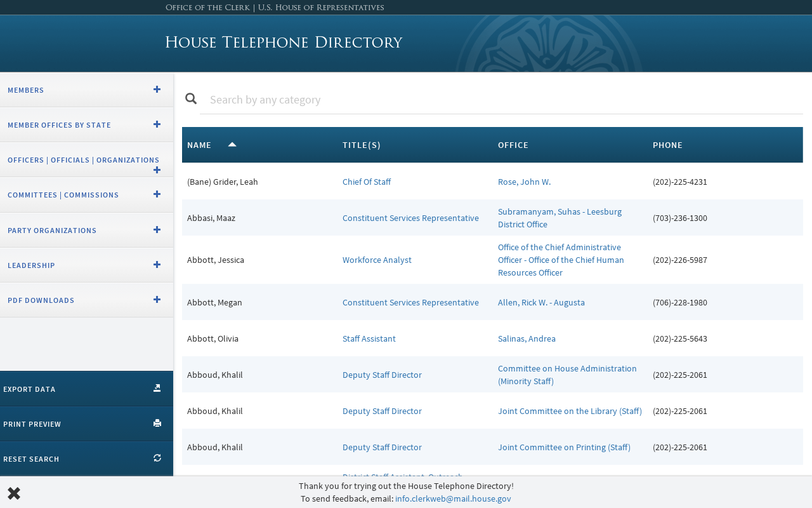Click the info.clerkweb@mail.house.gov email link
This screenshot has width=812, height=508.
[453, 498]
